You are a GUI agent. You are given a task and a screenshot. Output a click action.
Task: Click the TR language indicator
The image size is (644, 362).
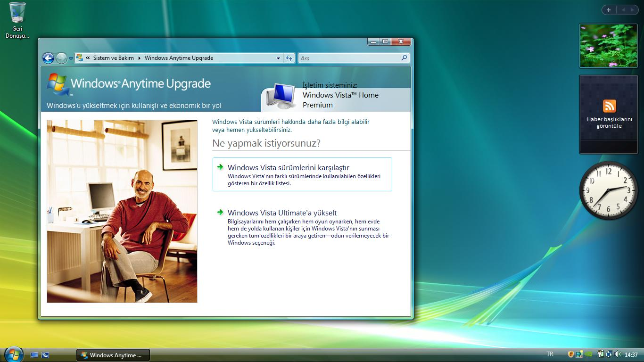[x=550, y=354]
